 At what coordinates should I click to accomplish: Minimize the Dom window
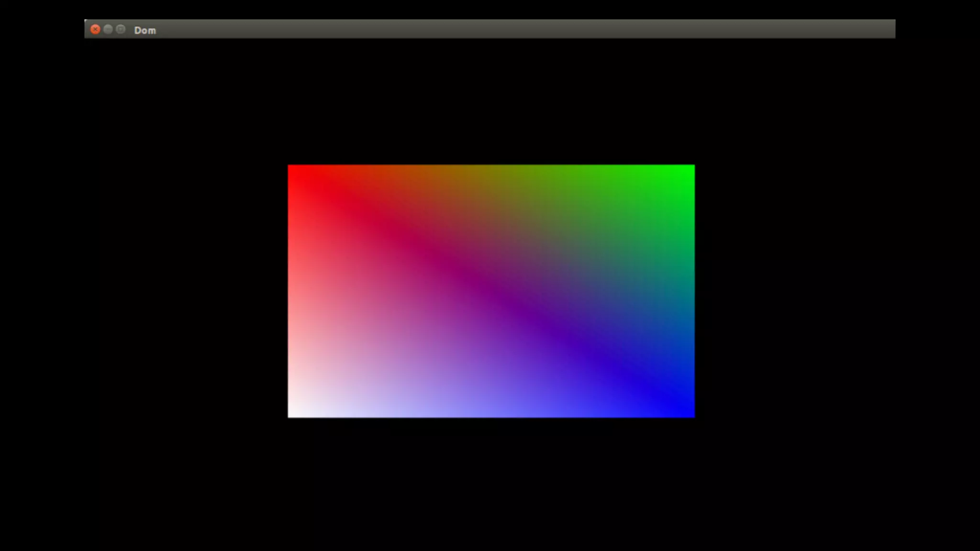(108, 30)
